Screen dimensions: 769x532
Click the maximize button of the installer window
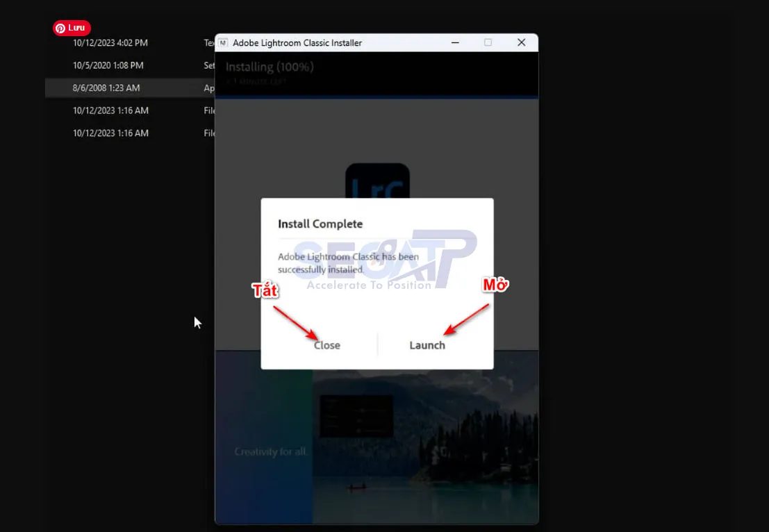488,43
